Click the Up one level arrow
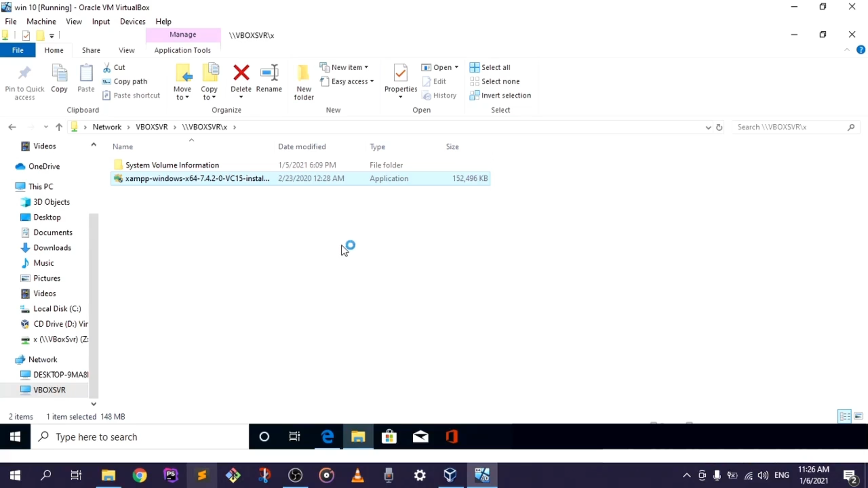The height and width of the screenshot is (488, 868). tap(59, 127)
